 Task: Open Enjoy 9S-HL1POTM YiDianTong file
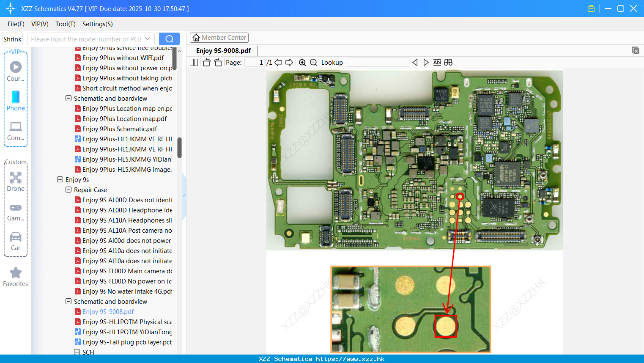123,332
